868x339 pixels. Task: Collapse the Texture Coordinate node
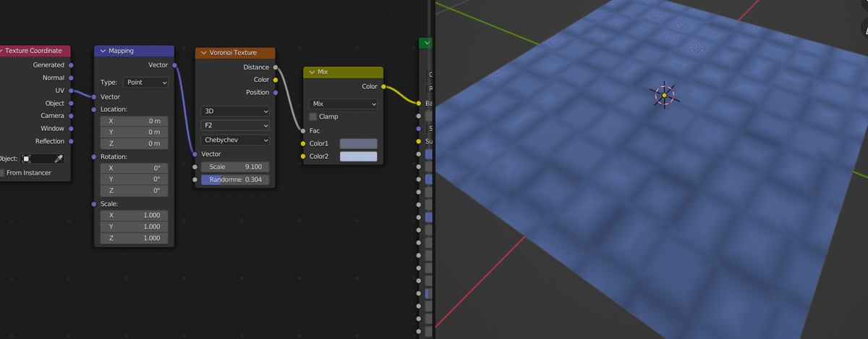[2, 51]
